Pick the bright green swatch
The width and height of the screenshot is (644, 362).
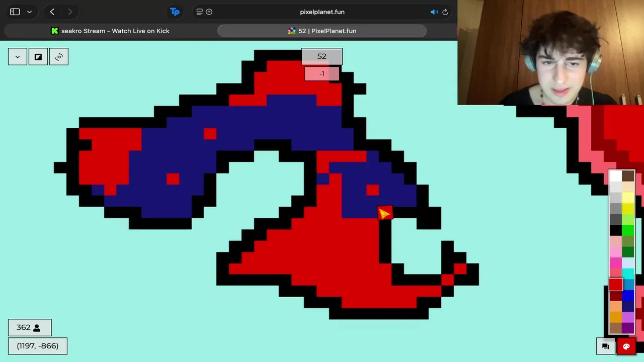[628, 230]
